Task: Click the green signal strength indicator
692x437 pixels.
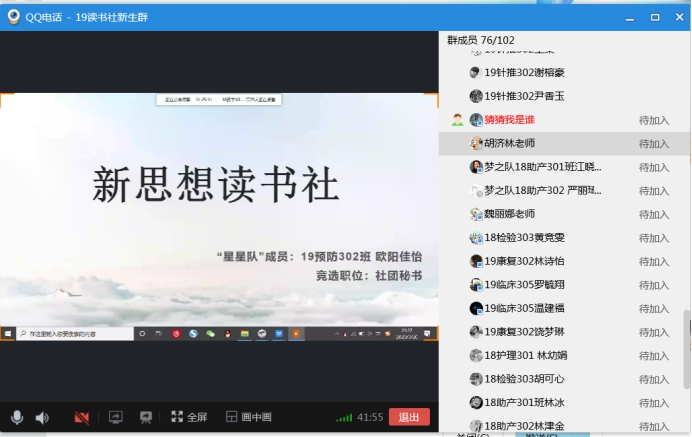Action: coord(344,418)
